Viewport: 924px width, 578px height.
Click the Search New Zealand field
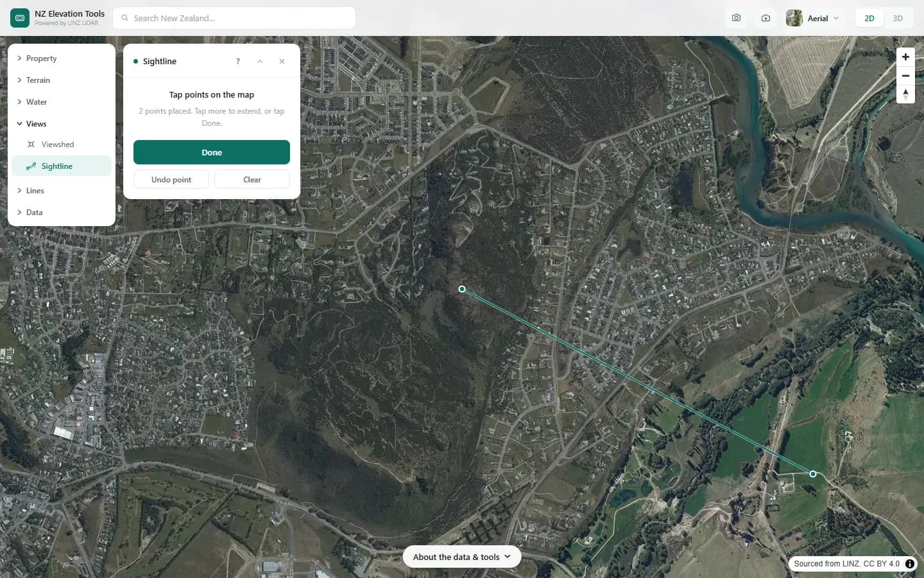point(234,18)
